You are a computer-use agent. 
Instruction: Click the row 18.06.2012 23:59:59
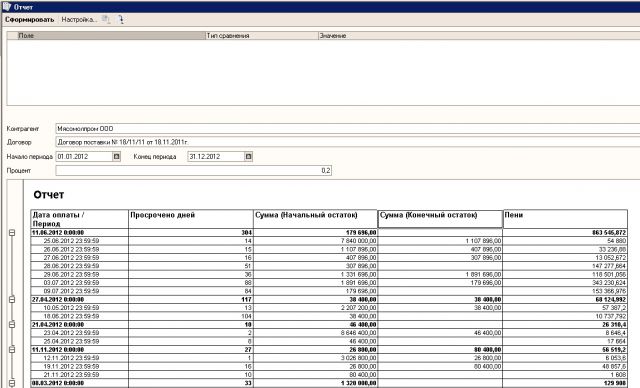(x=329, y=316)
